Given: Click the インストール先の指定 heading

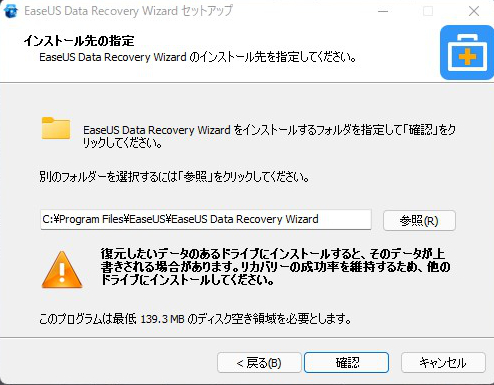Looking at the screenshot, I should tap(79, 41).
